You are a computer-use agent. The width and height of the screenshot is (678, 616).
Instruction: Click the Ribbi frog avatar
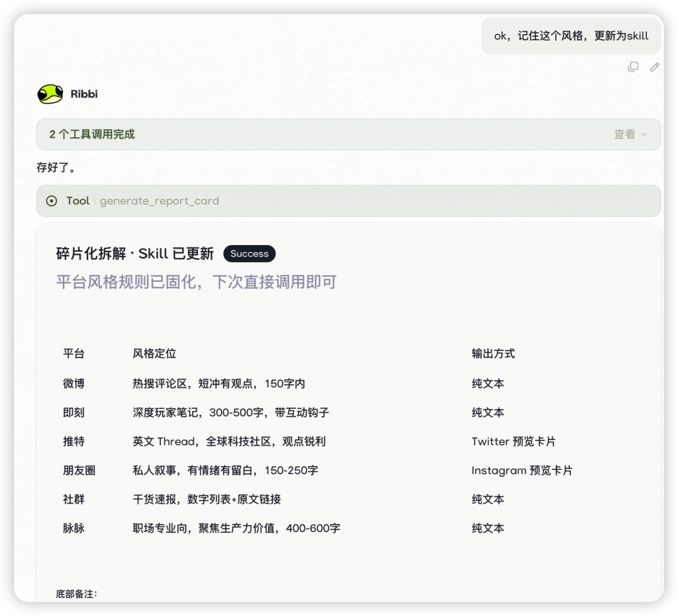50,94
